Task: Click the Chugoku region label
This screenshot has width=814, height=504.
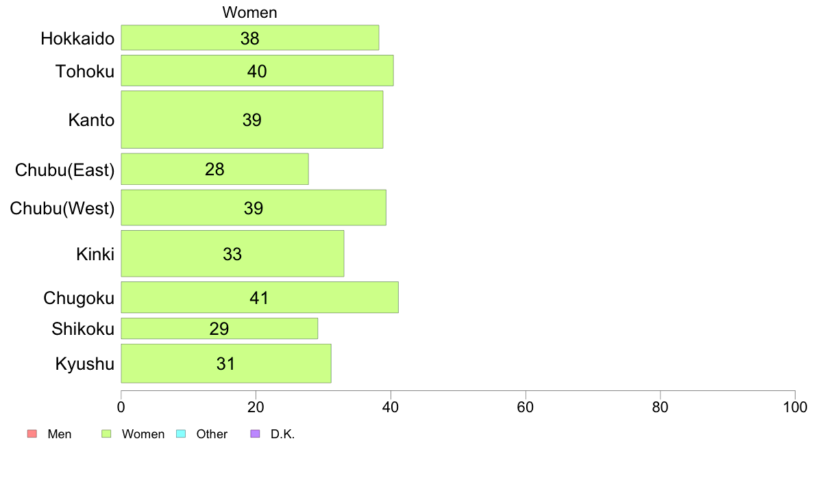Action: 79,299
